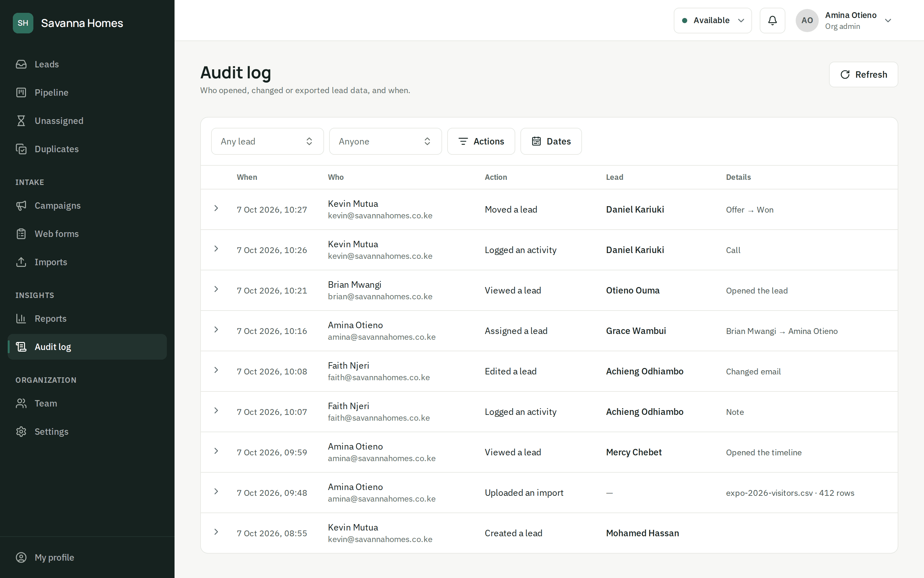This screenshot has width=924, height=578.
Task: Click the expo-2026-visitors.csv · 412 rows detail
Action: pyautogui.click(x=790, y=493)
